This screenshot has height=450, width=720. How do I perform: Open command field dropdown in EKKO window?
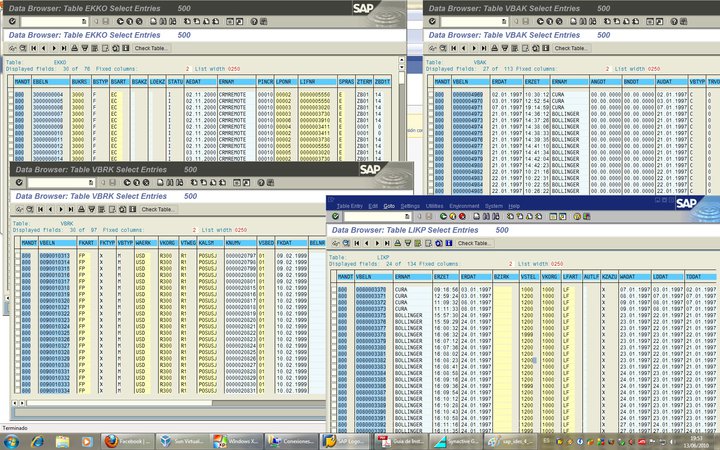pyautogui.click(x=84, y=21)
